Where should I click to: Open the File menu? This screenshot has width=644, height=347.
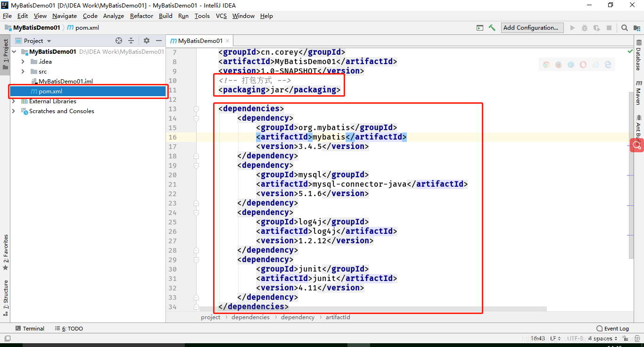click(7, 16)
